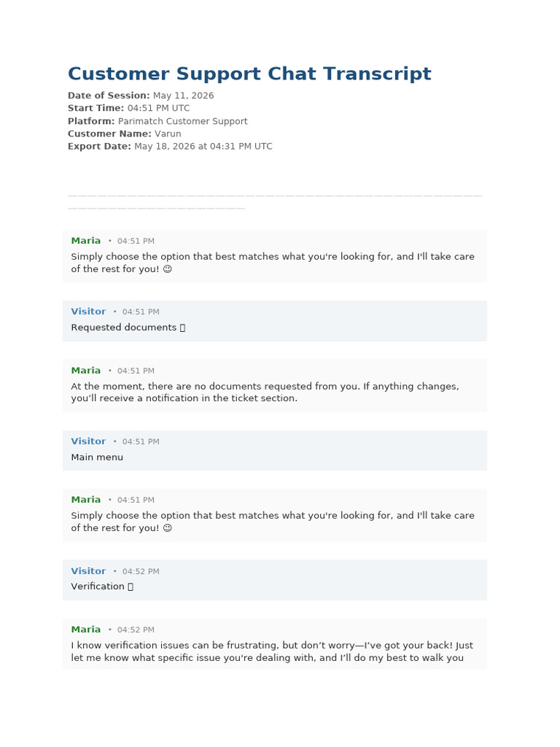560x747 pixels.
Task: Click Maria's name above the 04:52 PM reply
Action: pos(86,630)
